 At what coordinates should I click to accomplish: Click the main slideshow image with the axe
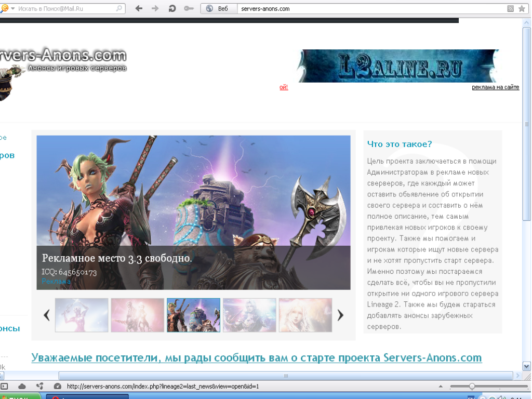click(193, 212)
